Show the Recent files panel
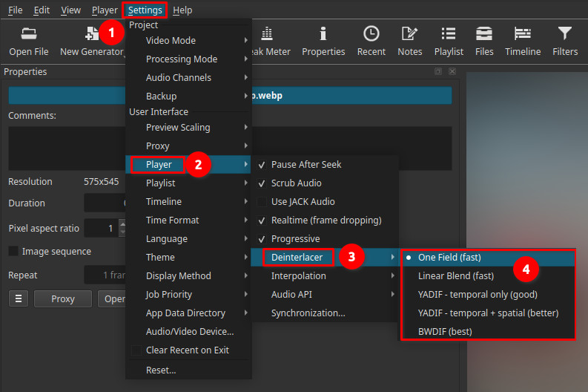 point(371,41)
